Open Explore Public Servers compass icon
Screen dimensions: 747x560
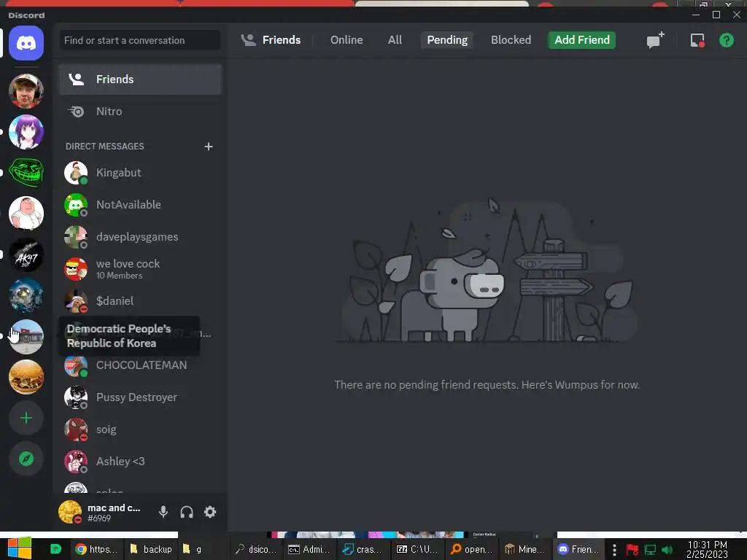pos(26,459)
